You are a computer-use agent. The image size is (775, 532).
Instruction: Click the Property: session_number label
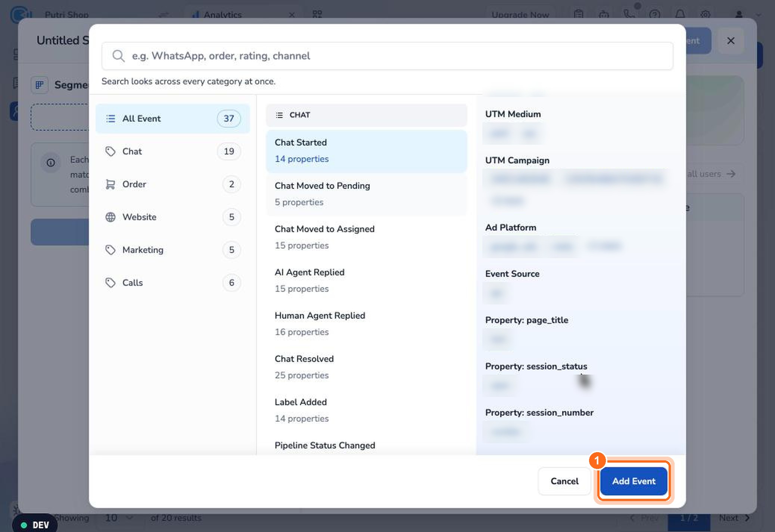pyautogui.click(x=539, y=413)
